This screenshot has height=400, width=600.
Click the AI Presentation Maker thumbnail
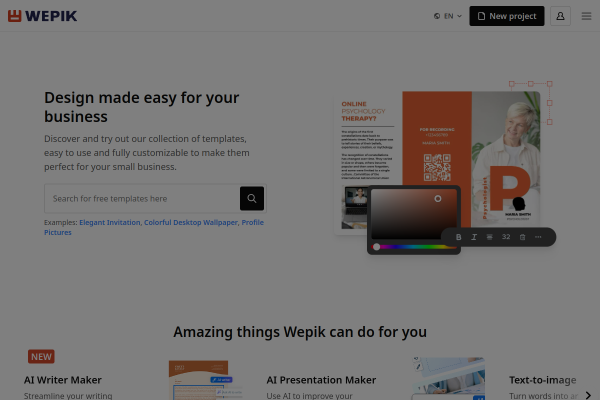coord(448,379)
